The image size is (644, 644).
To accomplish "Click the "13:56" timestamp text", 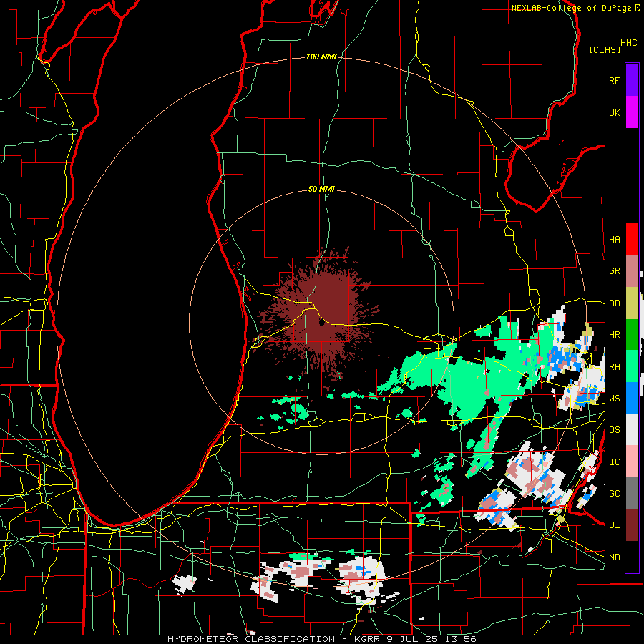I will pos(459,639).
